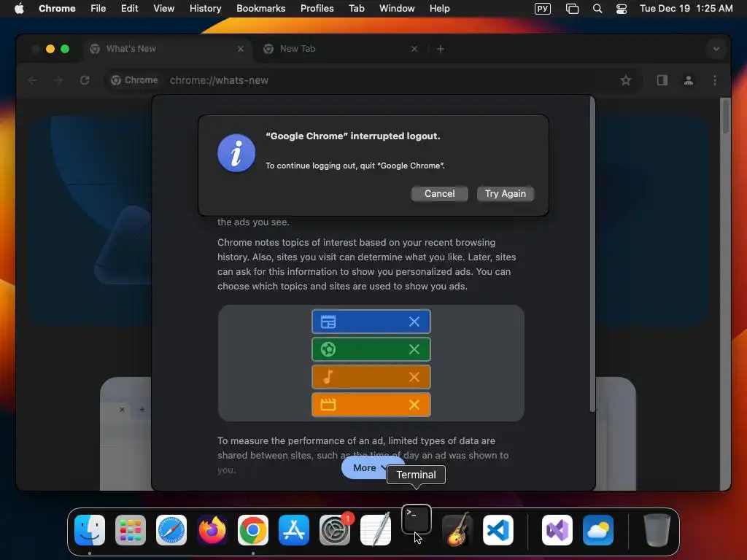Click Cancel in the logout dialog
The height and width of the screenshot is (560, 747).
tap(439, 193)
